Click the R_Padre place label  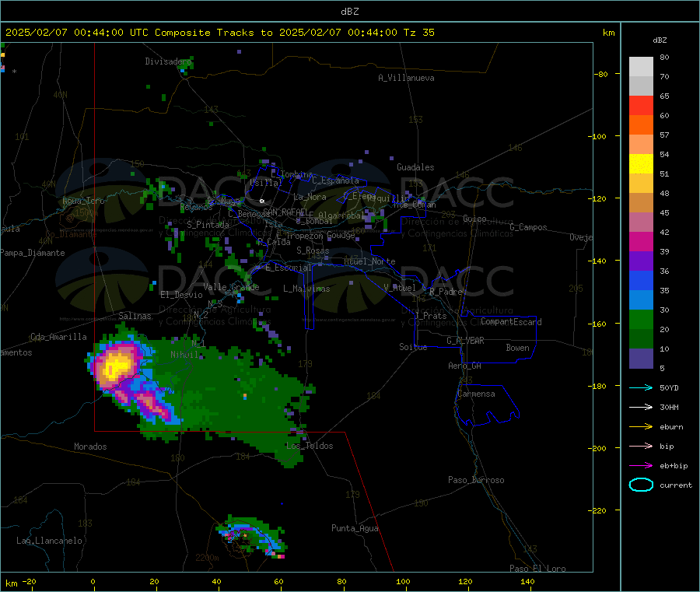[x=446, y=292]
